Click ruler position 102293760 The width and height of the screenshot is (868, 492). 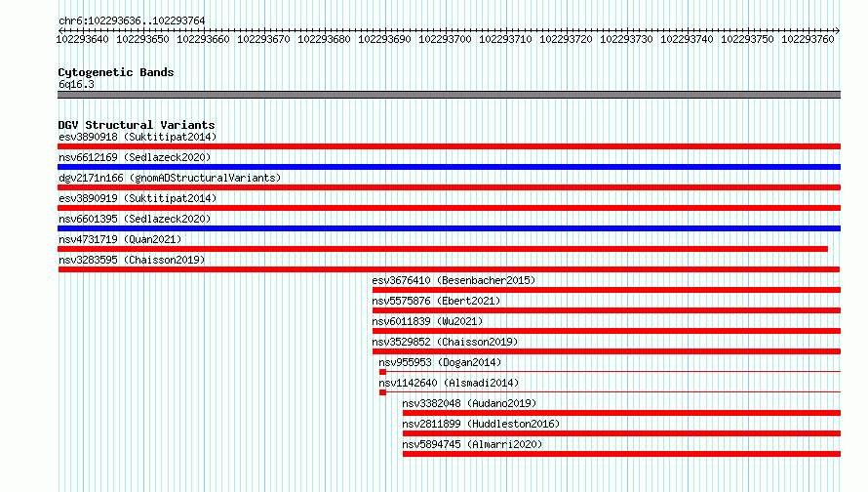808,39
